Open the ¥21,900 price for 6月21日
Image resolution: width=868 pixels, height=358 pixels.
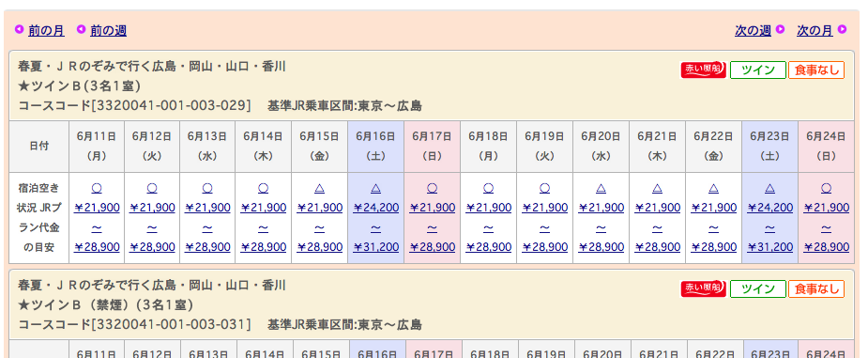[x=658, y=208]
